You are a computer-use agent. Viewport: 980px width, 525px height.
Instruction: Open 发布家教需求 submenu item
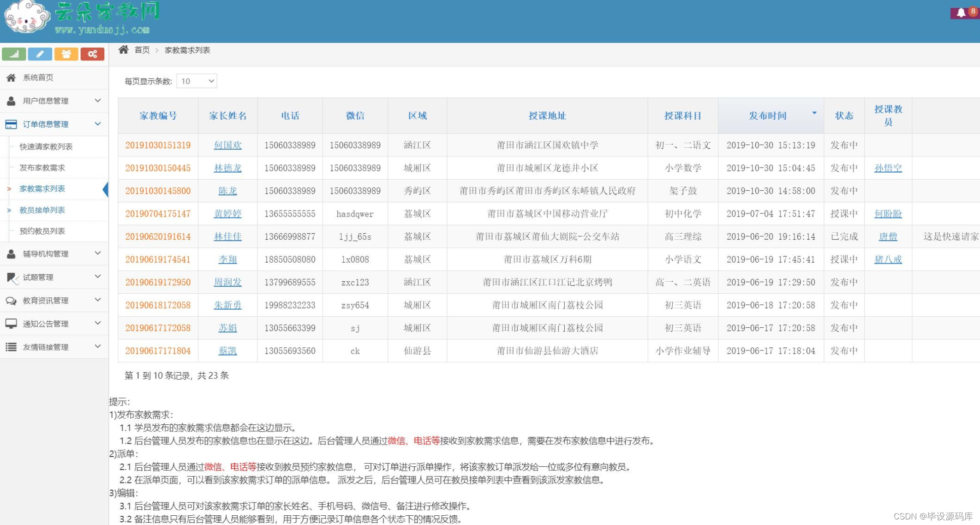(x=42, y=168)
